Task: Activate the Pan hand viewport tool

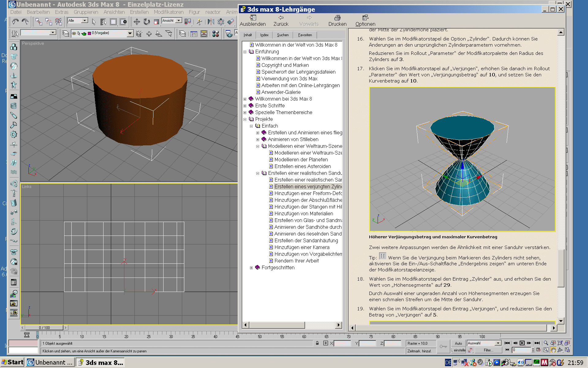Action: (553, 350)
